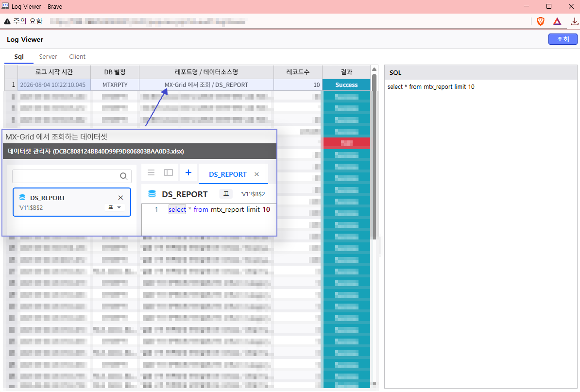Remove DS_REPORT via its list item X
The image size is (580, 392).
pos(120,198)
